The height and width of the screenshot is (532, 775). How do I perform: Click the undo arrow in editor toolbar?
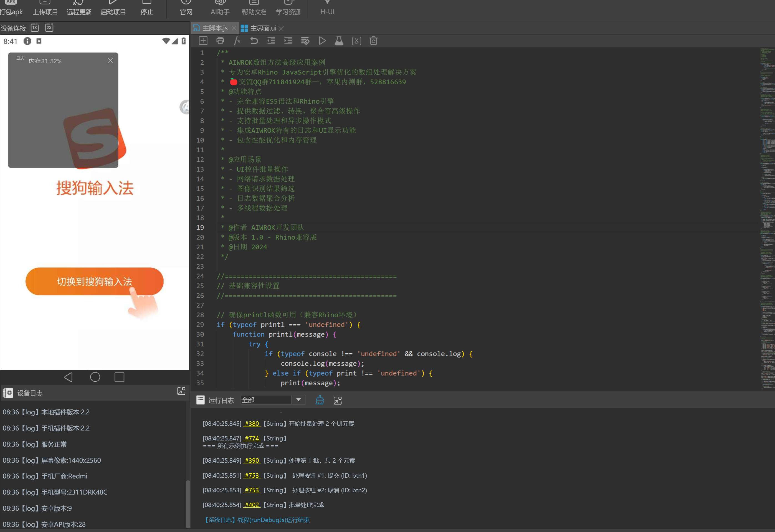tap(254, 41)
